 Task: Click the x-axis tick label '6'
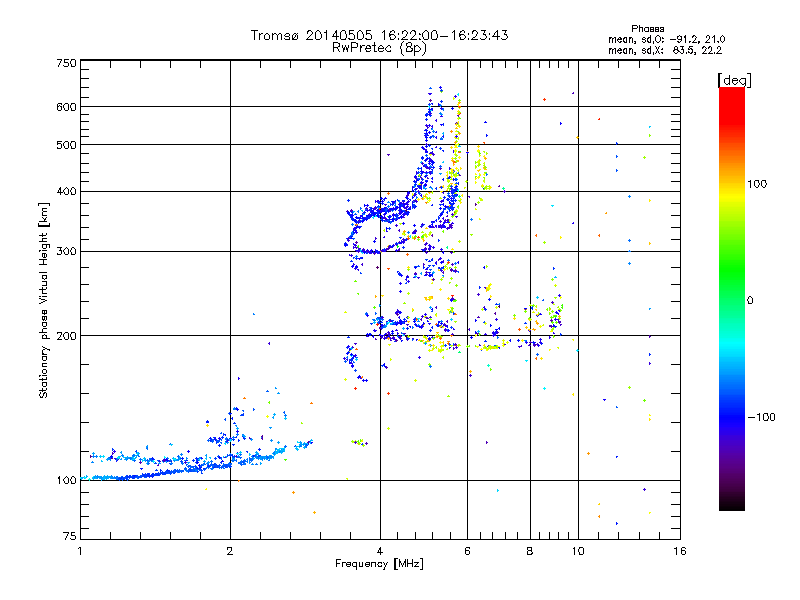[467, 551]
